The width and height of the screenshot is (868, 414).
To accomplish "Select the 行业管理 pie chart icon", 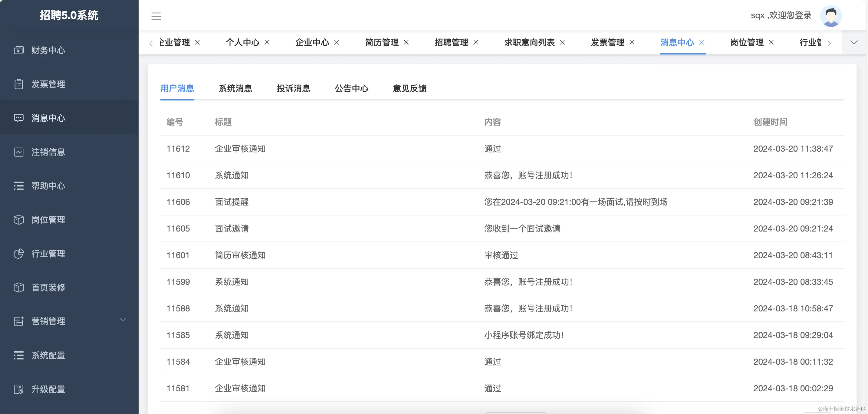I will (x=18, y=254).
